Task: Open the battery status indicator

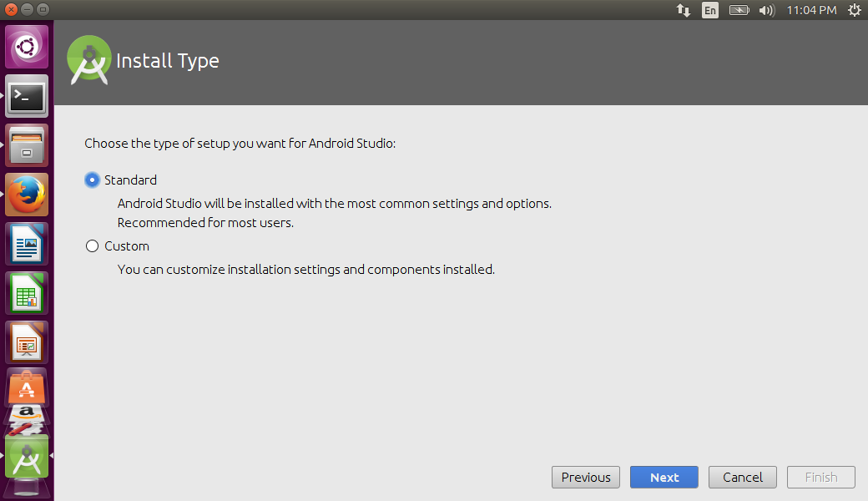Action: [x=739, y=10]
